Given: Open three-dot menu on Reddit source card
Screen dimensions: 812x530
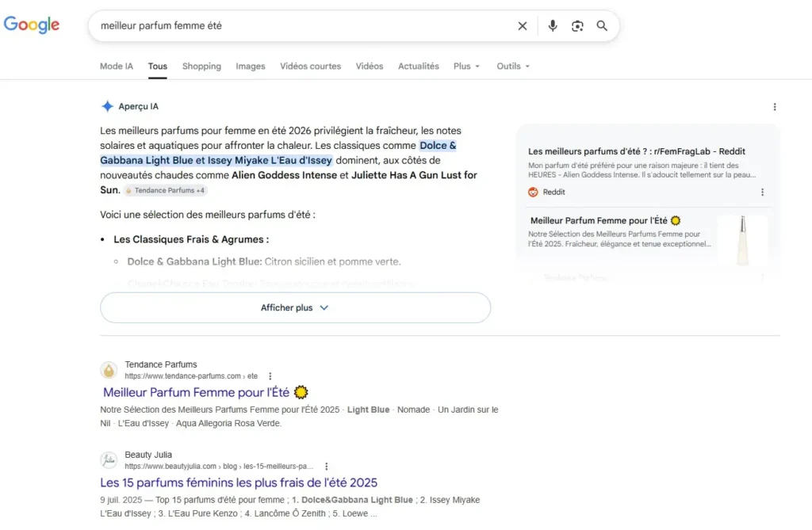Looking at the screenshot, I should 762,192.
